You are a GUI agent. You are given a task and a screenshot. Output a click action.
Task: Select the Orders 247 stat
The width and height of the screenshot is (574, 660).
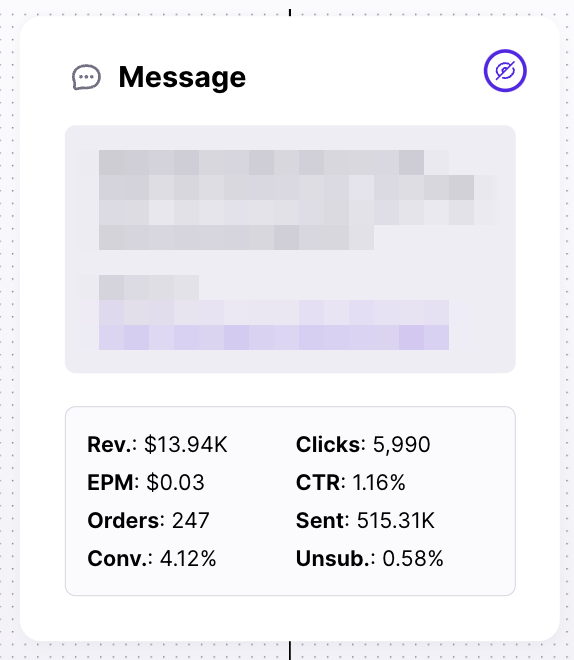(x=148, y=521)
